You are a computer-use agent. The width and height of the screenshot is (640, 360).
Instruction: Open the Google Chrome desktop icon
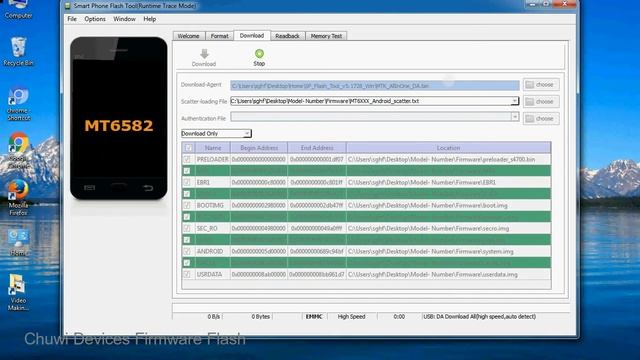coord(18,150)
